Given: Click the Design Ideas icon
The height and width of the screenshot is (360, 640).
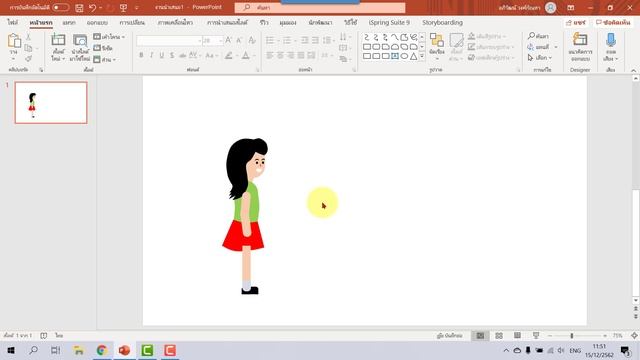Looking at the screenshot, I should coord(580,47).
